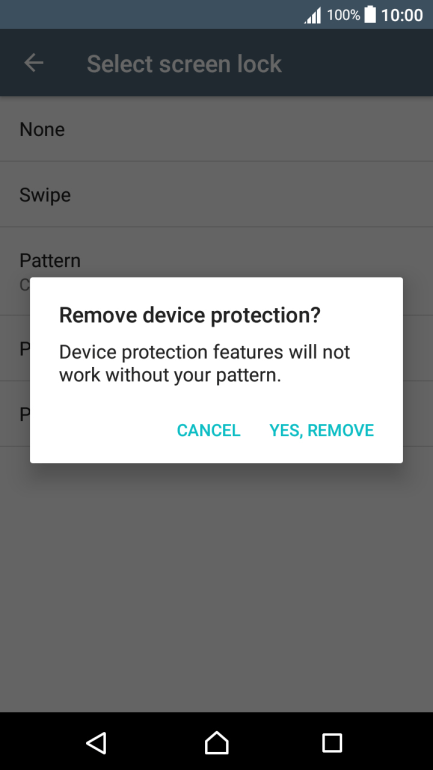Open recent apps with the square icon

(332, 743)
